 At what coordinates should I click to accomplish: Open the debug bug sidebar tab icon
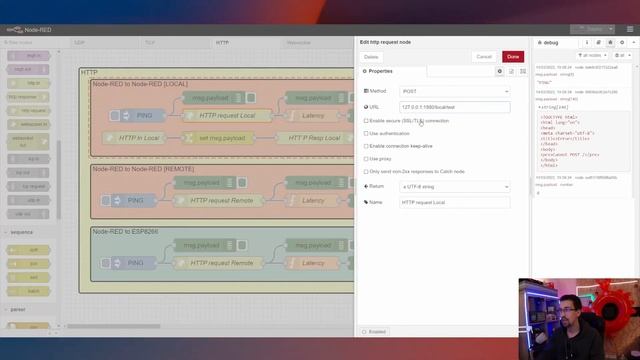tap(610, 42)
